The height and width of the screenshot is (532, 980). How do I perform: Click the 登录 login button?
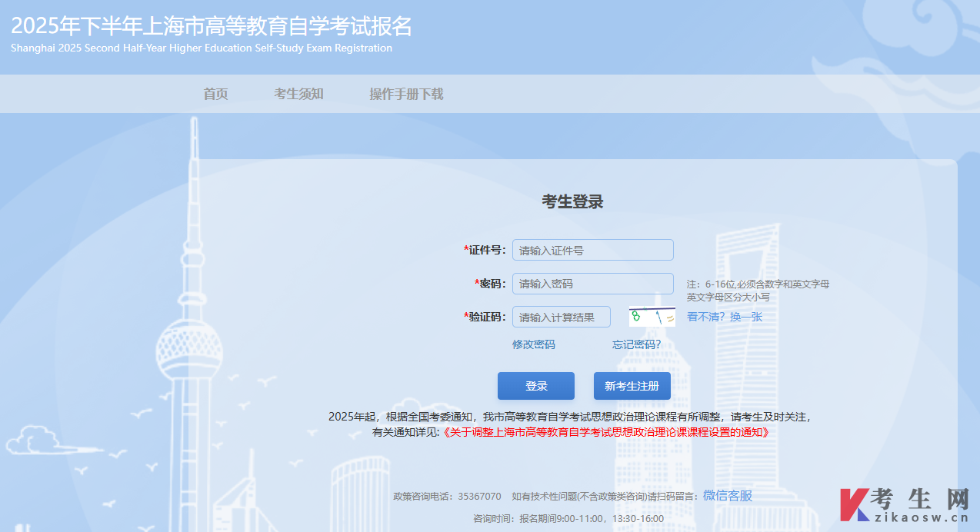coord(535,385)
